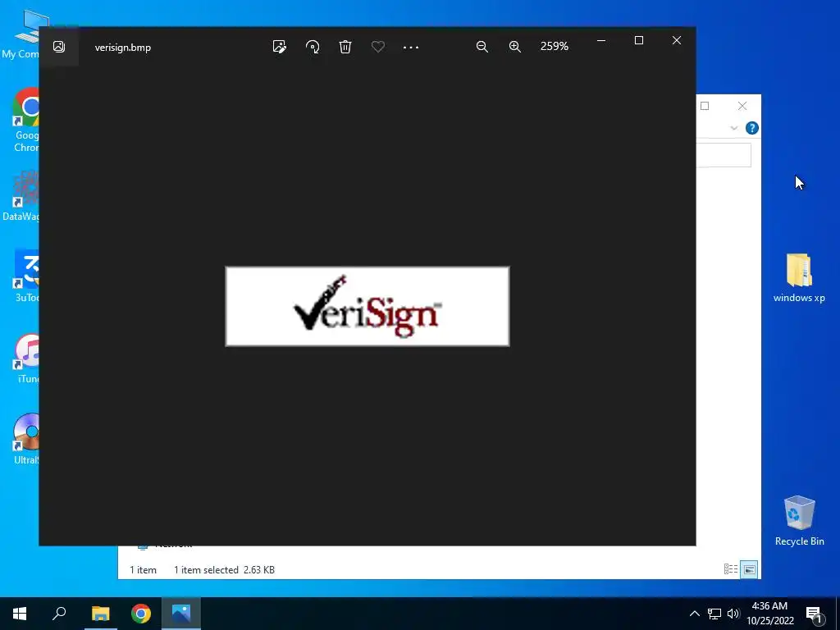Open volume speaker tray icon
Screen dimensions: 840x630
[733, 614]
